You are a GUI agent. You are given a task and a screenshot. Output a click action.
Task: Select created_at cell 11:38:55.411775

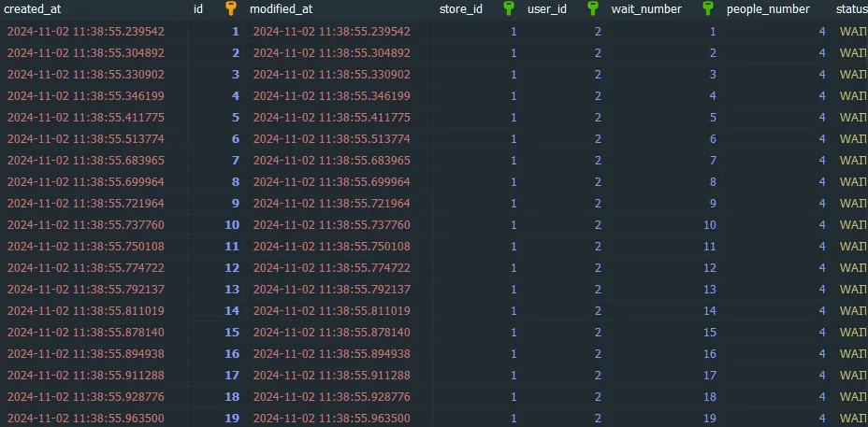(86, 117)
